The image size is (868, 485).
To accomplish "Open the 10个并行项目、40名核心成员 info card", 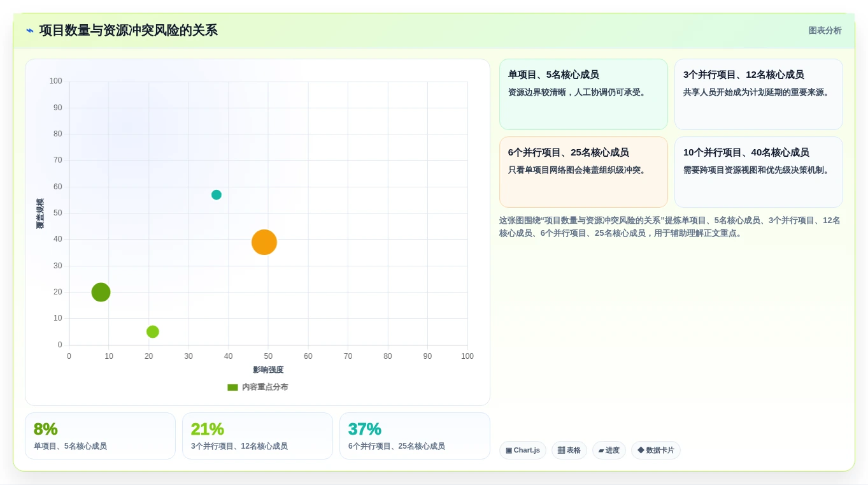I will coord(758,172).
